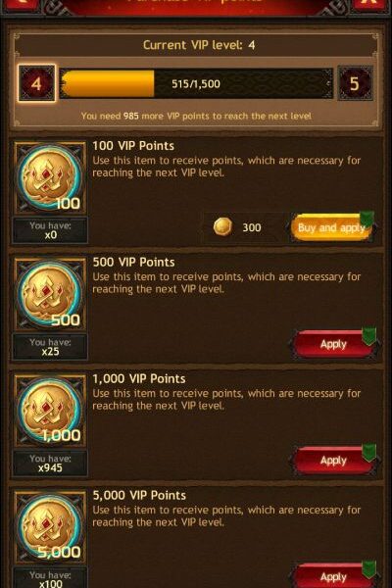Click the gold coin icon beside 300
Image resolution: width=392 pixels, height=588 pixels.
coord(222,226)
